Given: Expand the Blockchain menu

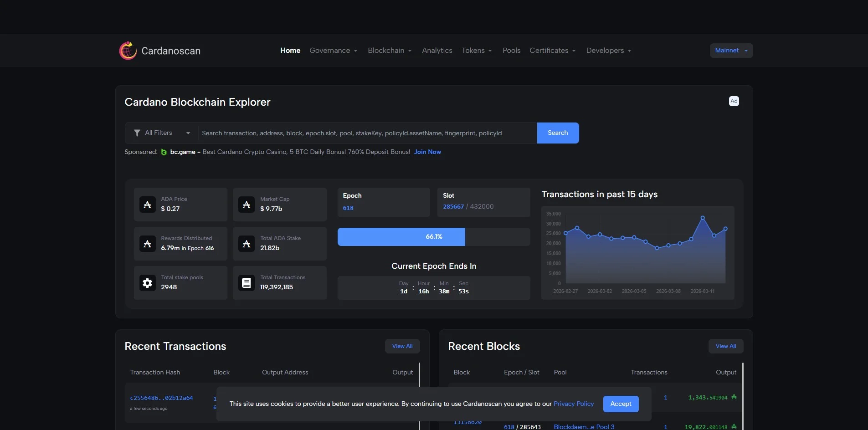Looking at the screenshot, I should tap(390, 51).
